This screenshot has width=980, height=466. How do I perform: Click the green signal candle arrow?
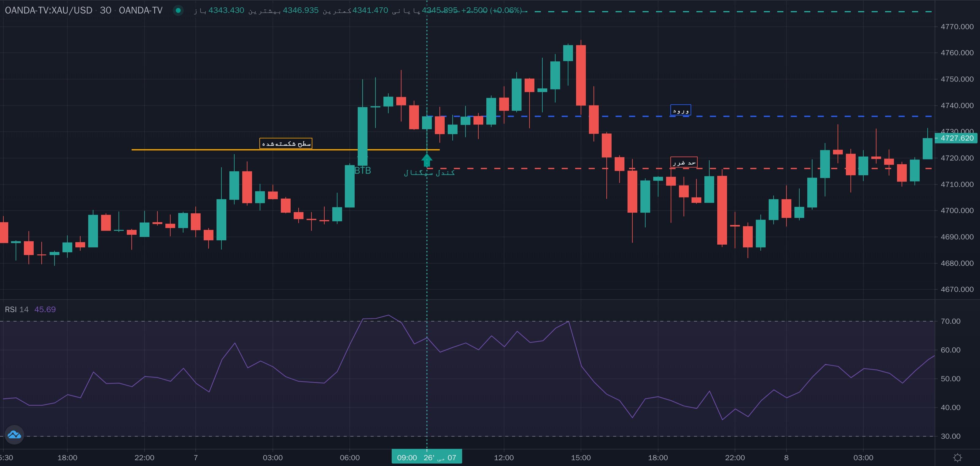(x=427, y=160)
